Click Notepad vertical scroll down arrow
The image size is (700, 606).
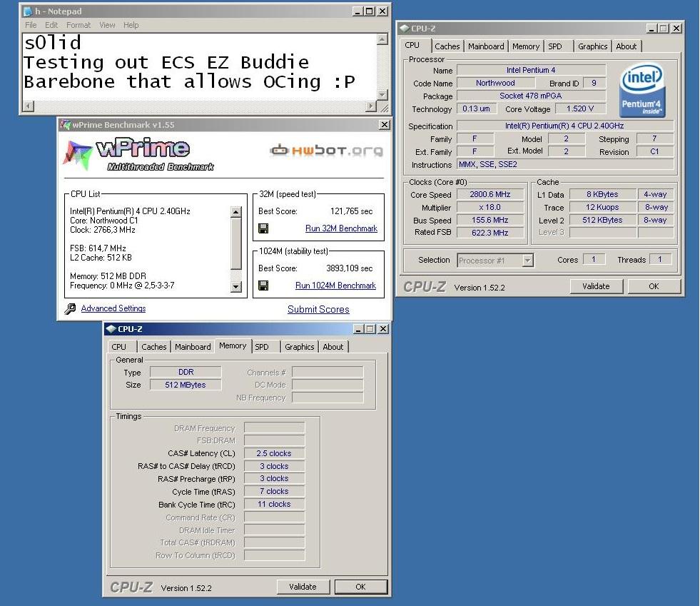382,95
